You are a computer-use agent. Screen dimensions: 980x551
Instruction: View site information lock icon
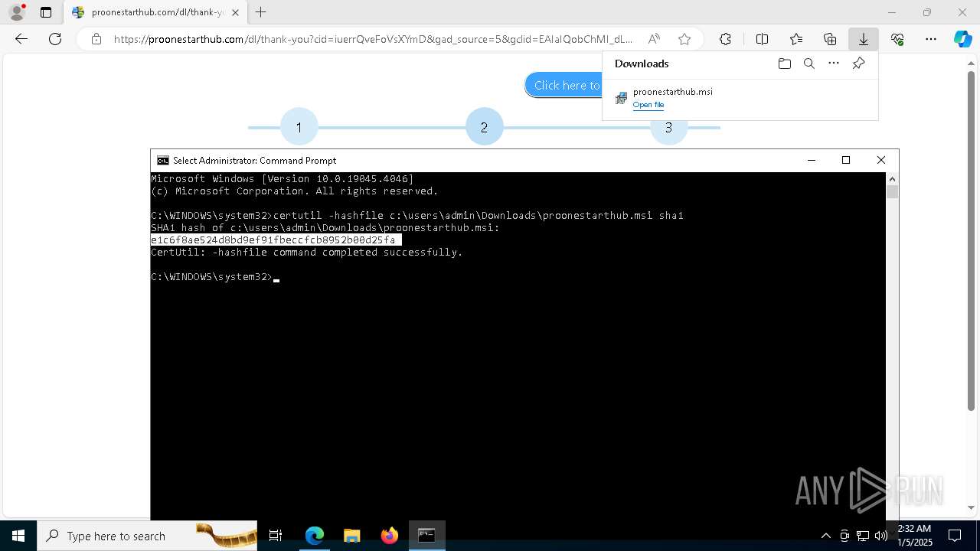coord(96,39)
